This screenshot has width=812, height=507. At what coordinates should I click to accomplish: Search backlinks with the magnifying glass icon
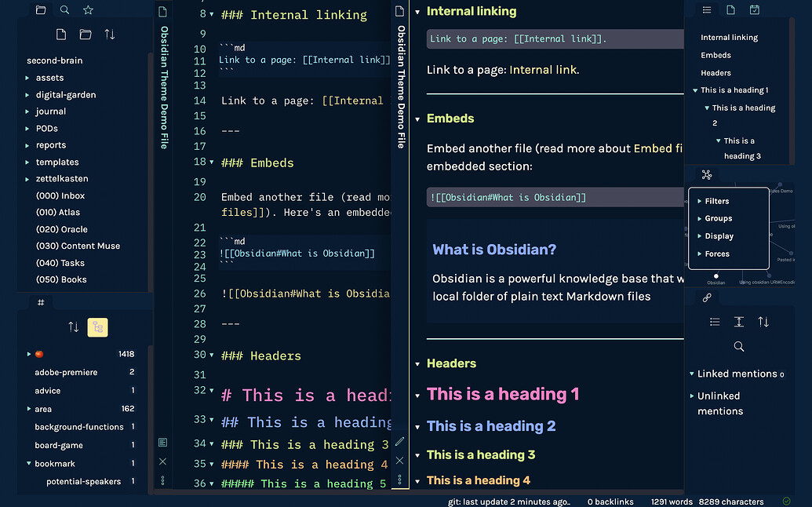click(738, 346)
